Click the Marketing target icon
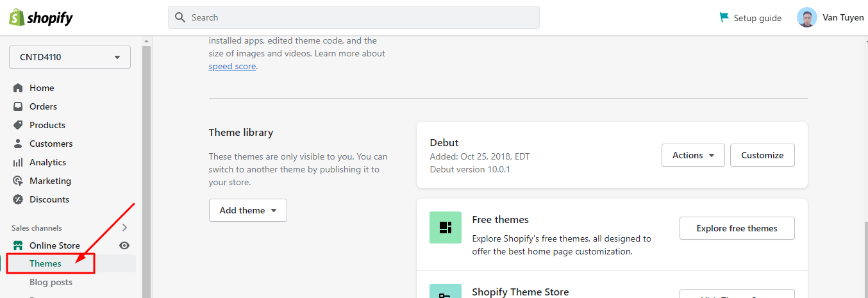This screenshot has width=868, height=298. (18, 181)
